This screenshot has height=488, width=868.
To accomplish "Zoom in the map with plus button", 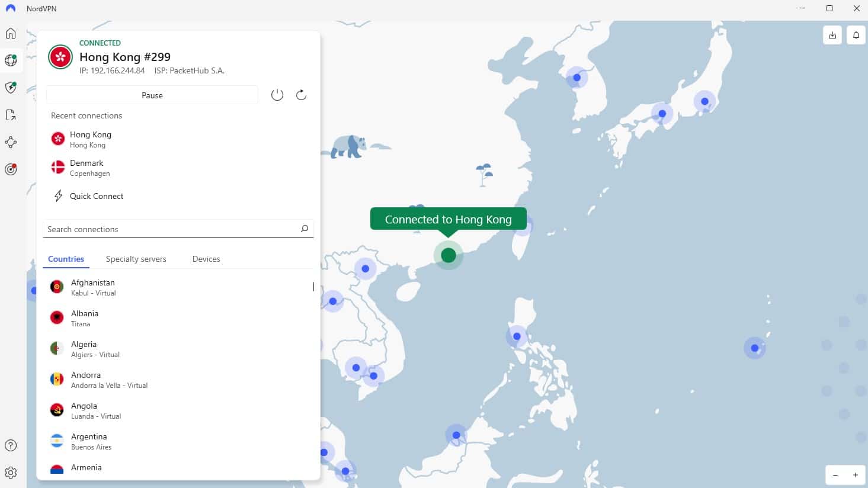I will point(856,475).
